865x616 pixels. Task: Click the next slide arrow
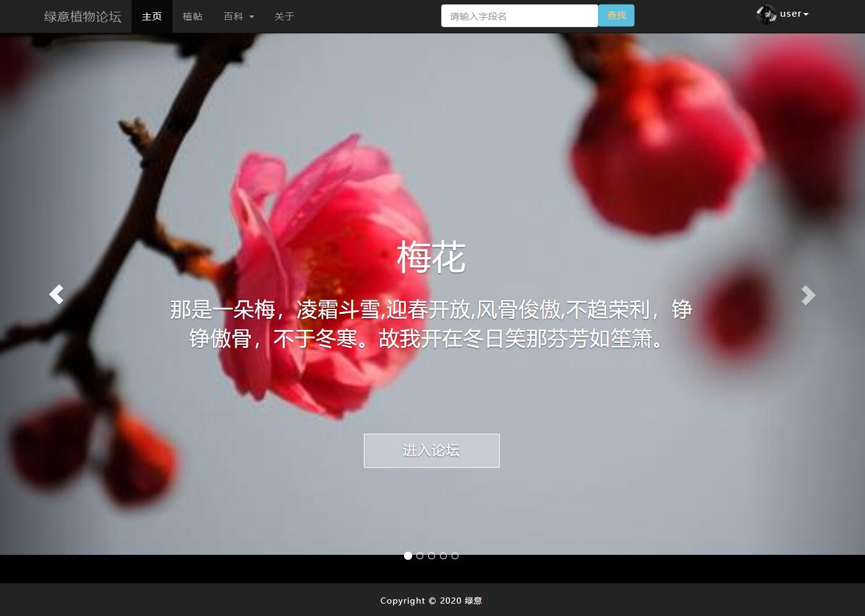[x=808, y=295]
